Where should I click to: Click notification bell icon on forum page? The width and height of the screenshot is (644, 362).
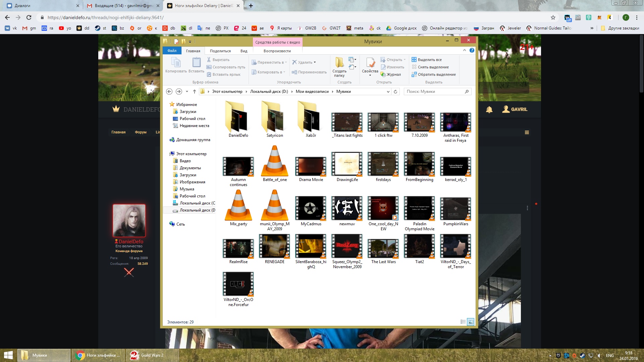click(x=489, y=109)
